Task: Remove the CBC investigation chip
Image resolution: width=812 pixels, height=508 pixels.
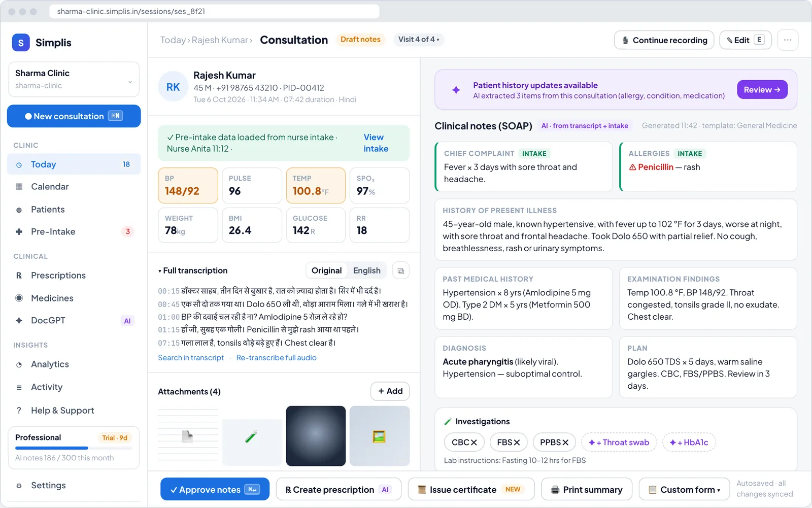Action: [x=474, y=443]
